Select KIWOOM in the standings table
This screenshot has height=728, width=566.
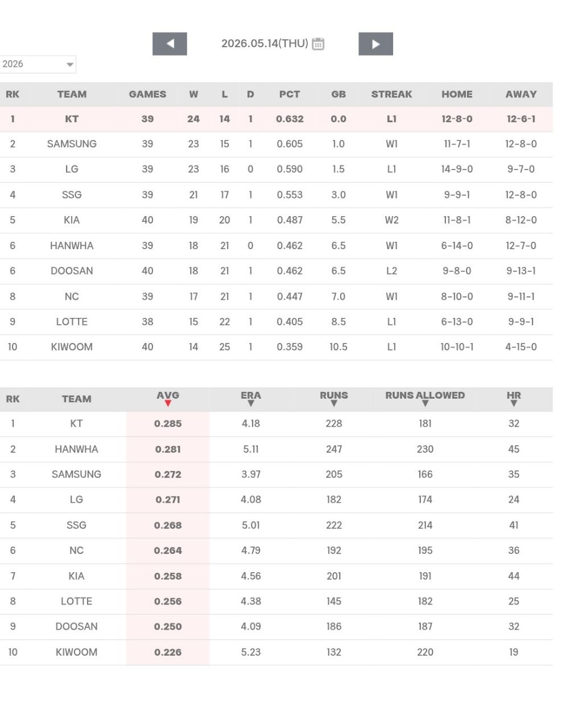pos(72,347)
